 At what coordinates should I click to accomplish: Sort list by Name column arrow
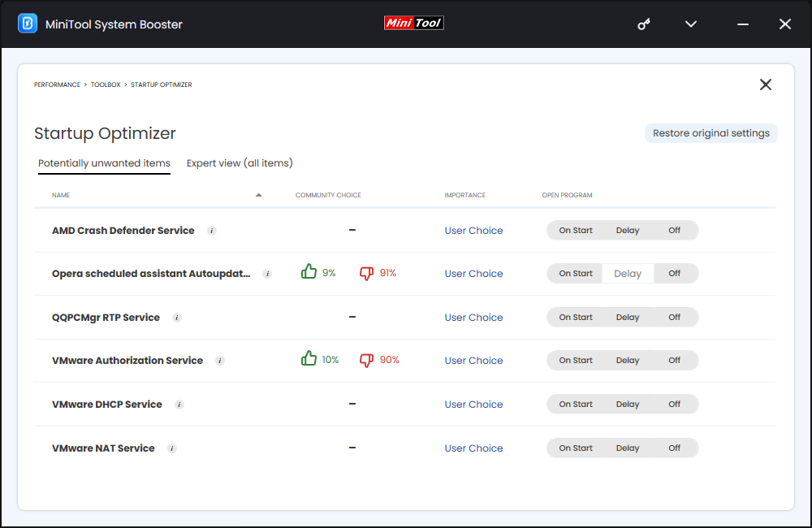[258, 195]
